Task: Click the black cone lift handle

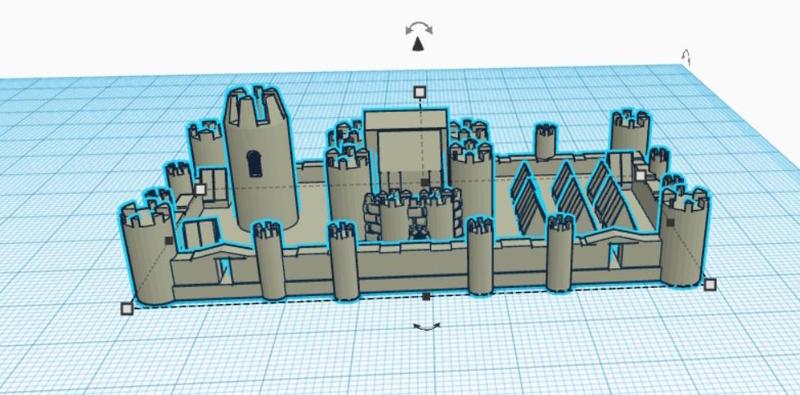Action: pos(418,44)
